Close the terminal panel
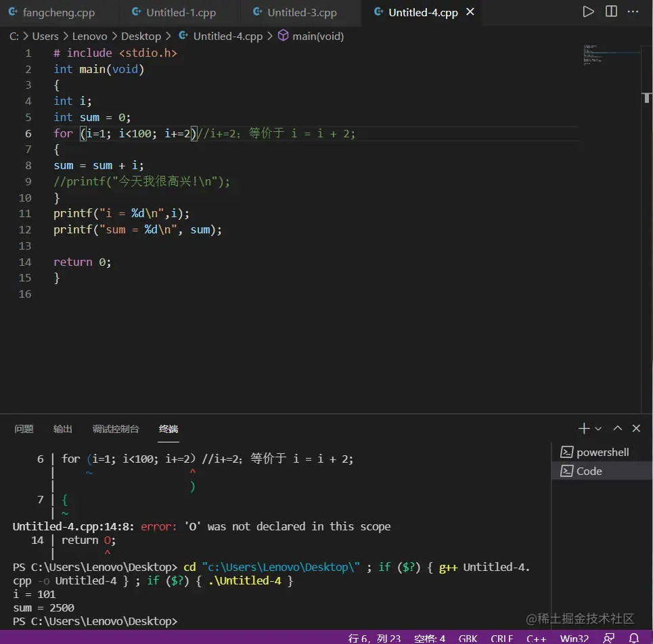The height and width of the screenshot is (644, 653). coord(636,428)
